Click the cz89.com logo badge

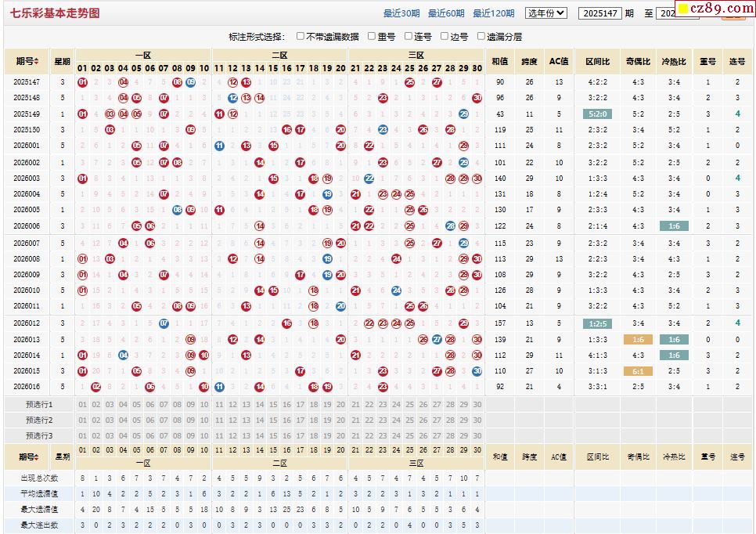[x=712, y=9]
